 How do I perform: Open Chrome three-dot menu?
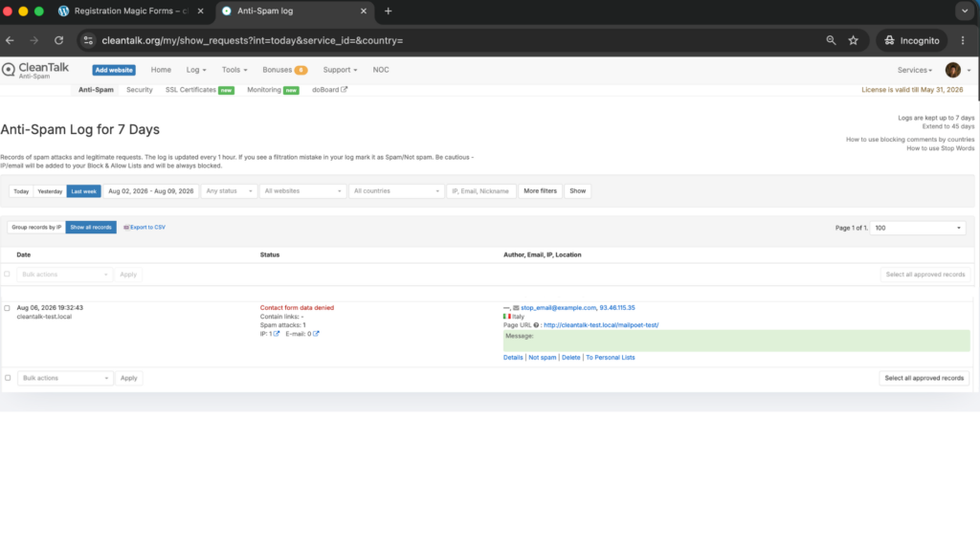point(963,40)
